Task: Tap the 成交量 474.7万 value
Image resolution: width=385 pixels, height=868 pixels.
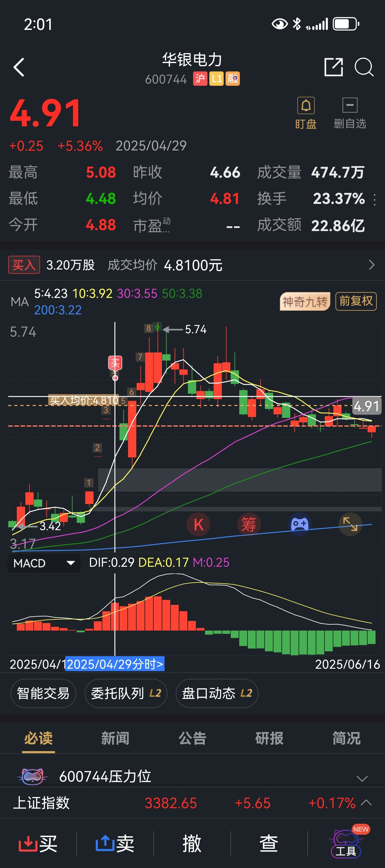Action: [338, 172]
